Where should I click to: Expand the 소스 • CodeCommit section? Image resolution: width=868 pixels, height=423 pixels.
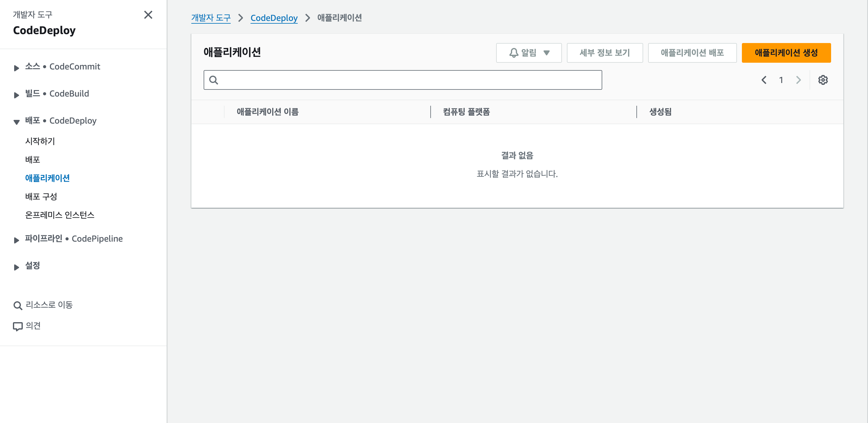(17, 68)
